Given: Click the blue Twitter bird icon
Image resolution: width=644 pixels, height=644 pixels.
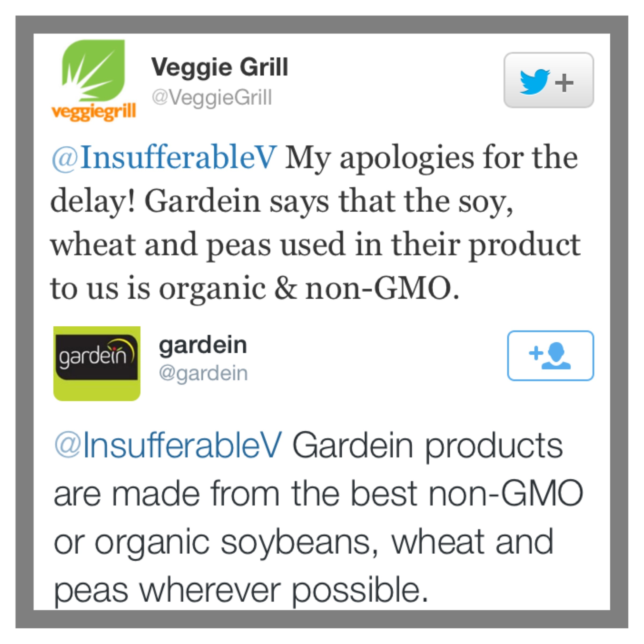Looking at the screenshot, I should coord(535,82).
